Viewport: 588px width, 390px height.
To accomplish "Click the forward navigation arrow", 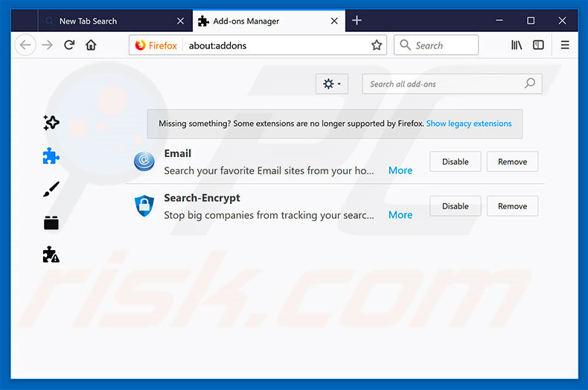I will point(47,45).
